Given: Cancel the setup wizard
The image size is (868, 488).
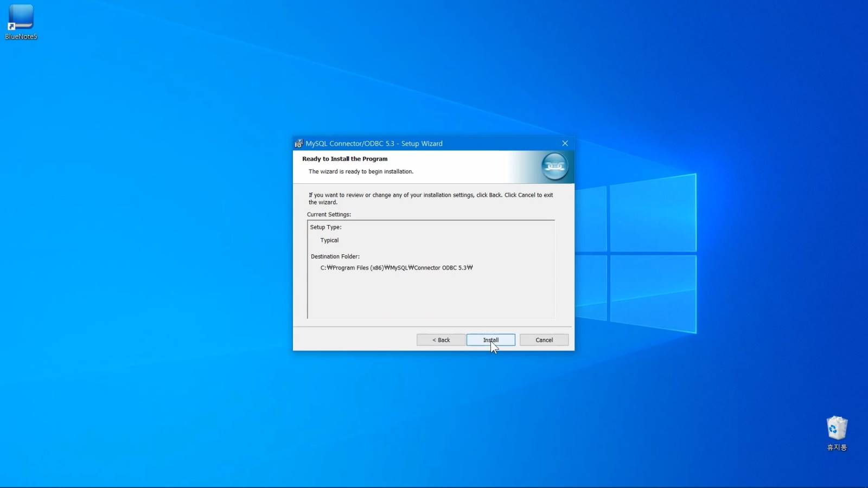Looking at the screenshot, I should coord(544,340).
